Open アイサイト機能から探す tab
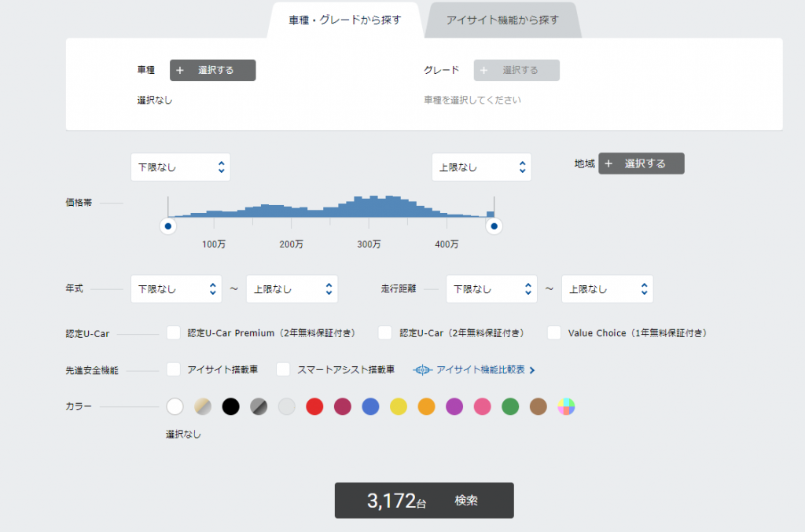Screen dimensions: 805x532 click(502, 20)
